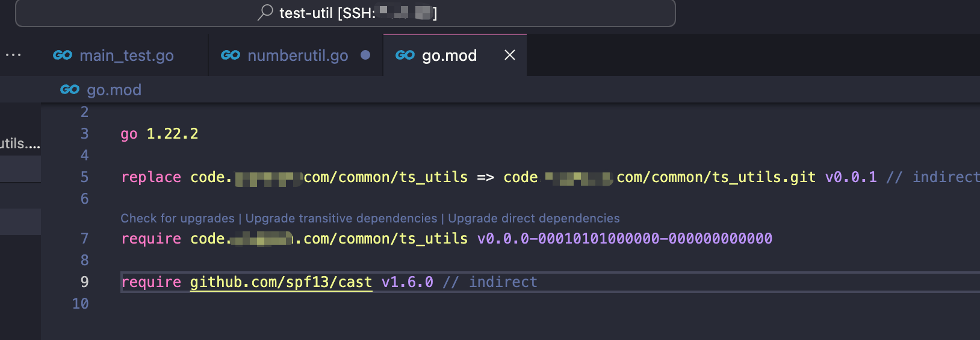Click pseudo-version v0.0.0-00010101000000-000000000000
This screenshot has width=980, height=340.
click(625, 239)
